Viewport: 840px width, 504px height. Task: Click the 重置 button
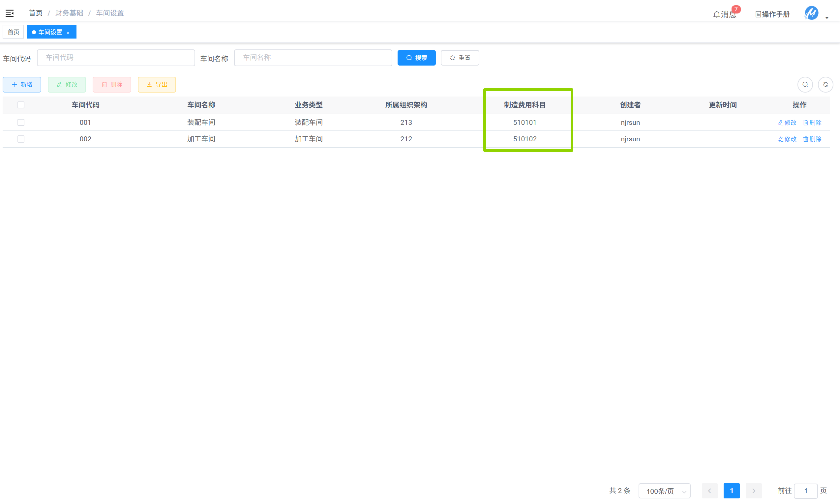[x=460, y=58]
